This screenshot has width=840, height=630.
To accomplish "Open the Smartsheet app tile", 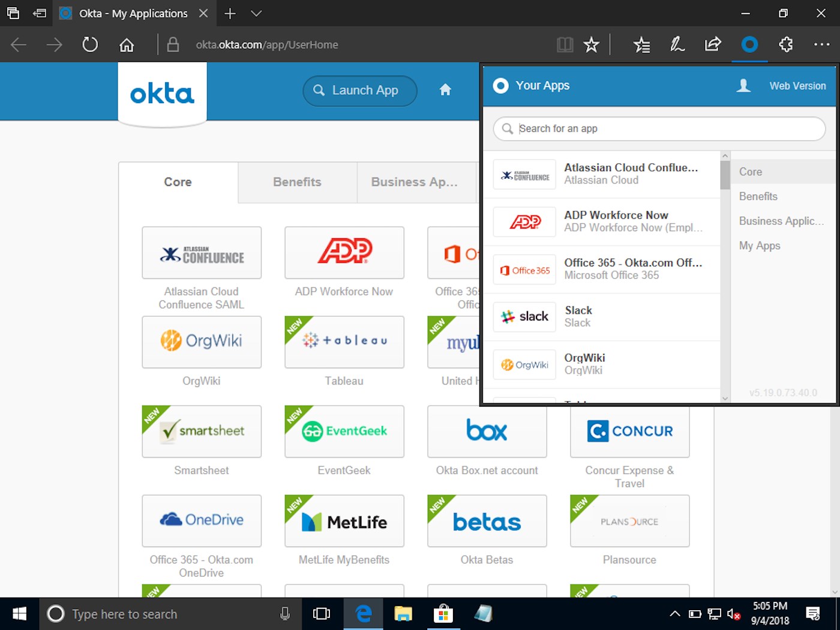I will tap(202, 431).
